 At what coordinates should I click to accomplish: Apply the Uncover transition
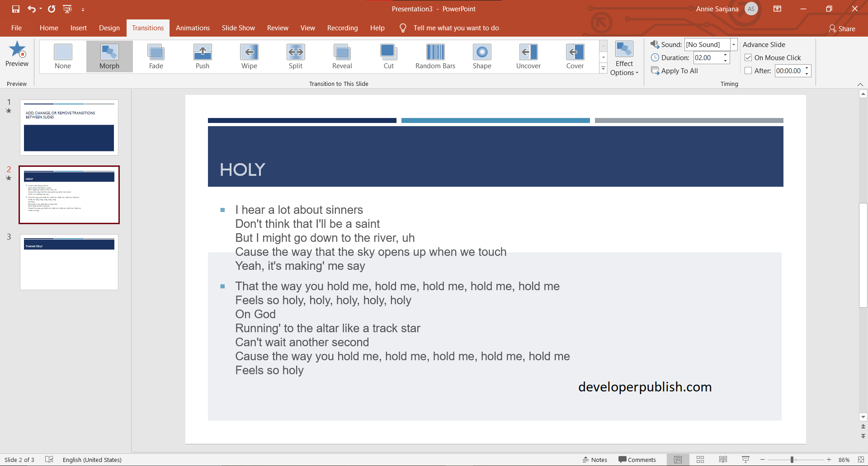pyautogui.click(x=528, y=56)
